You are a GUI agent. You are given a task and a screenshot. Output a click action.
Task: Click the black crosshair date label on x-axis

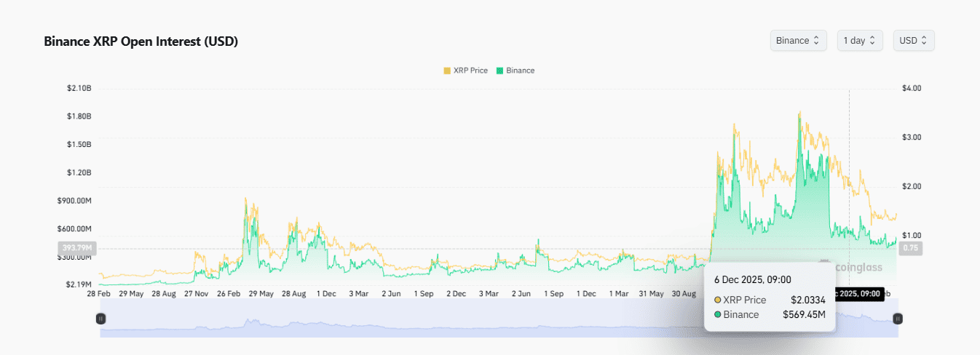tap(859, 294)
